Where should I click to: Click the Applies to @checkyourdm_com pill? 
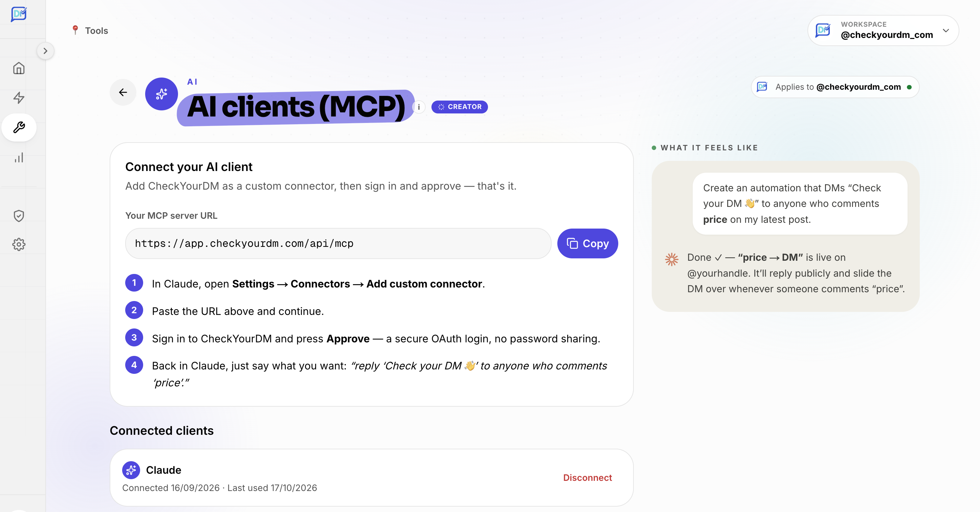[x=835, y=87]
